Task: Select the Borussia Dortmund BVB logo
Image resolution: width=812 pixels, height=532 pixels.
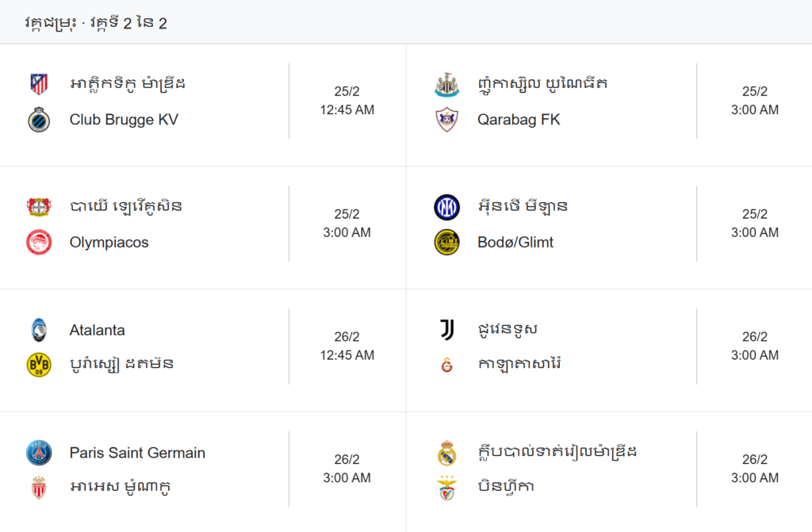Action: (39, 365)
